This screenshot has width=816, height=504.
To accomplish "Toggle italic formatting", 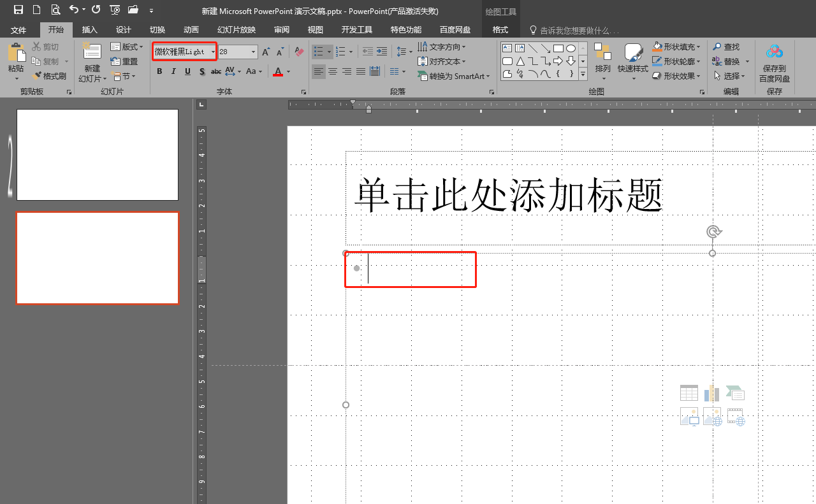I will pyautogui.click(x=173, y=71).
